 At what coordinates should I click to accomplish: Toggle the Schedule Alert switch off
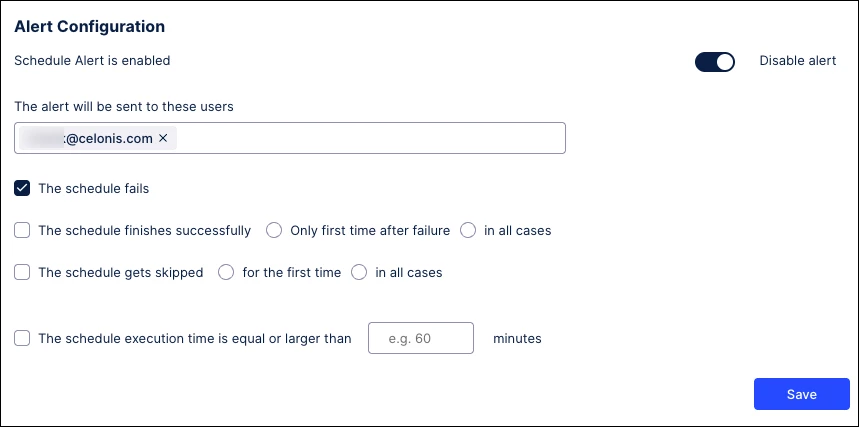tap(715, 62)
